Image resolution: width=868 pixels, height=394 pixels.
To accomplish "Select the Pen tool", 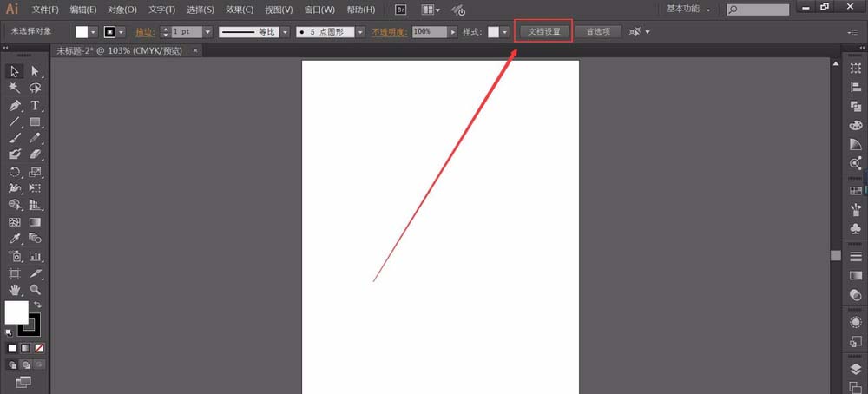I will (15, 105).
